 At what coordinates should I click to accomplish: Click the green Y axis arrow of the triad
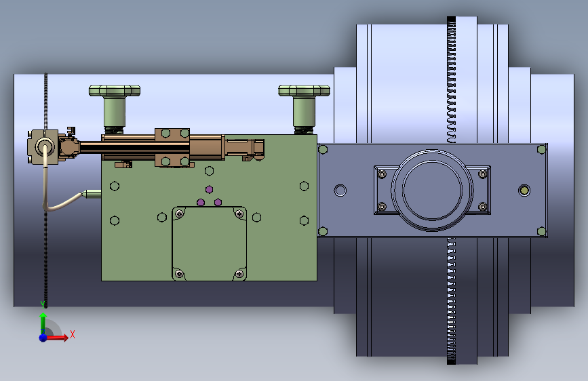(x=43, y=323)
